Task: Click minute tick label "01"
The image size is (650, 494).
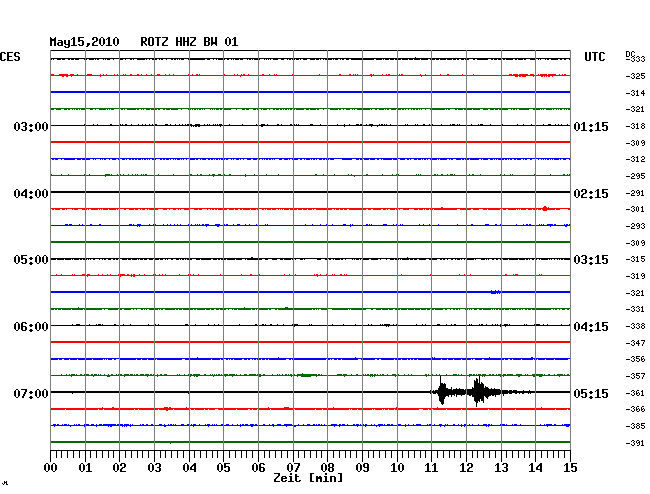Action: (85, 467)
